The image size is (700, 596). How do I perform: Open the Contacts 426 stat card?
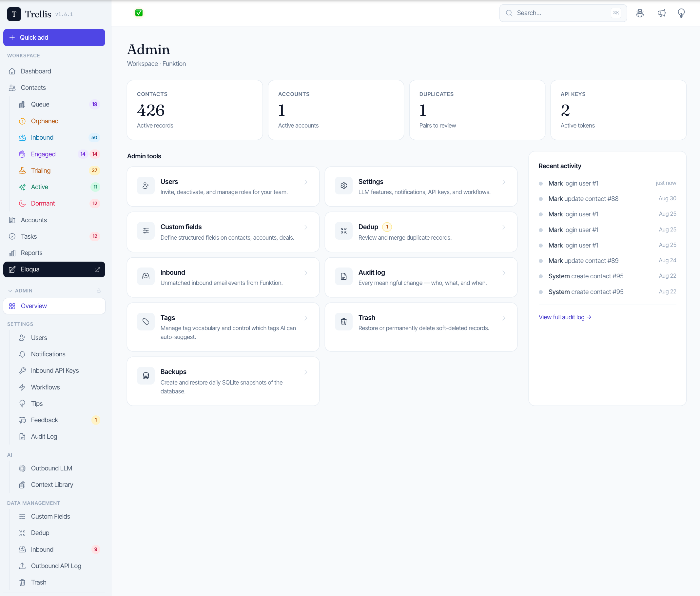point(195,110)
